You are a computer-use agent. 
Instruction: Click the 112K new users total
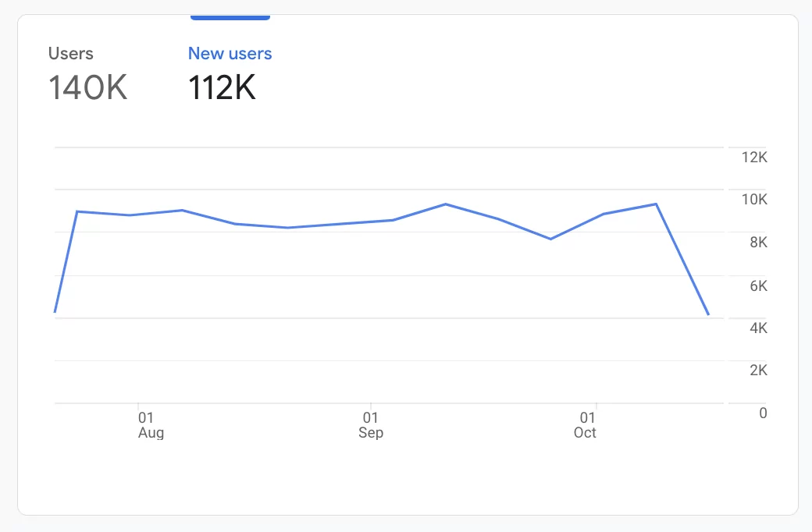[x=222, y=88]
